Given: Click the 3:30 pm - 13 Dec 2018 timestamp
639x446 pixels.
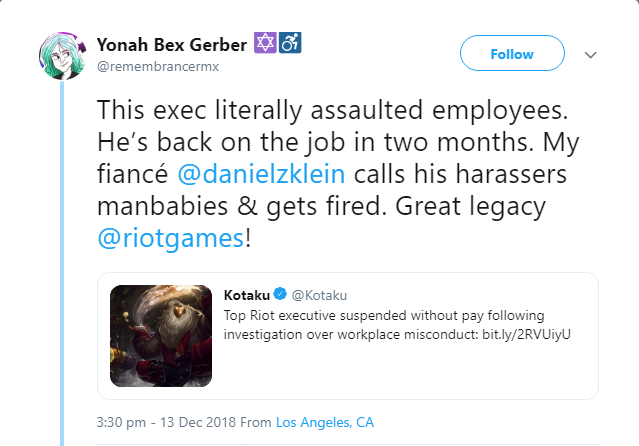Looking at the screenshot, I should 166,422.
